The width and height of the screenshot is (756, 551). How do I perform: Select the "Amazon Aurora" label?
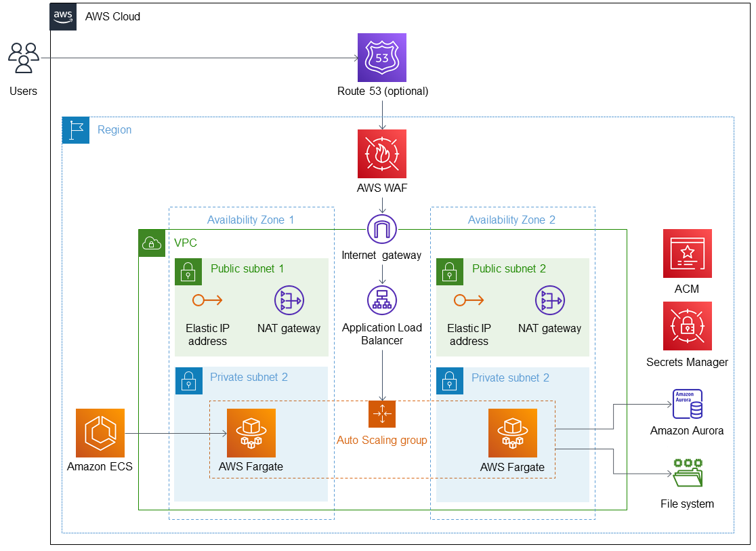(687, 431)
